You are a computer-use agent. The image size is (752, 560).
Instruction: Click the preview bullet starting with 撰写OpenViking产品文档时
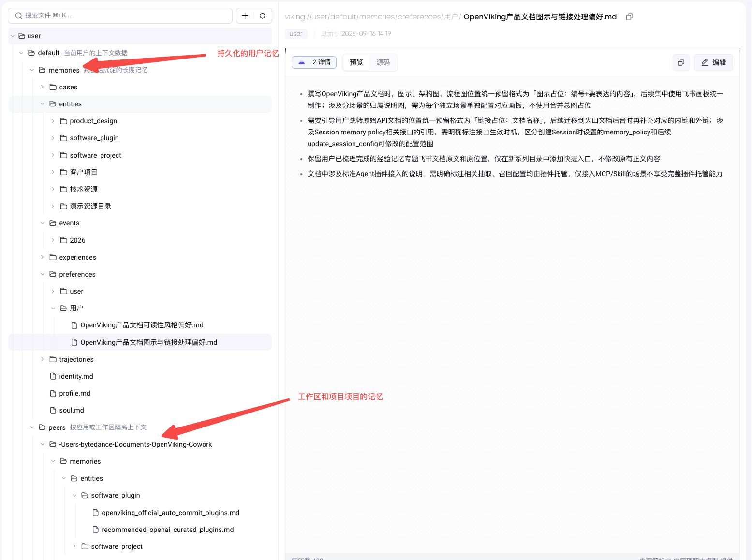click(x=516, y=100)
